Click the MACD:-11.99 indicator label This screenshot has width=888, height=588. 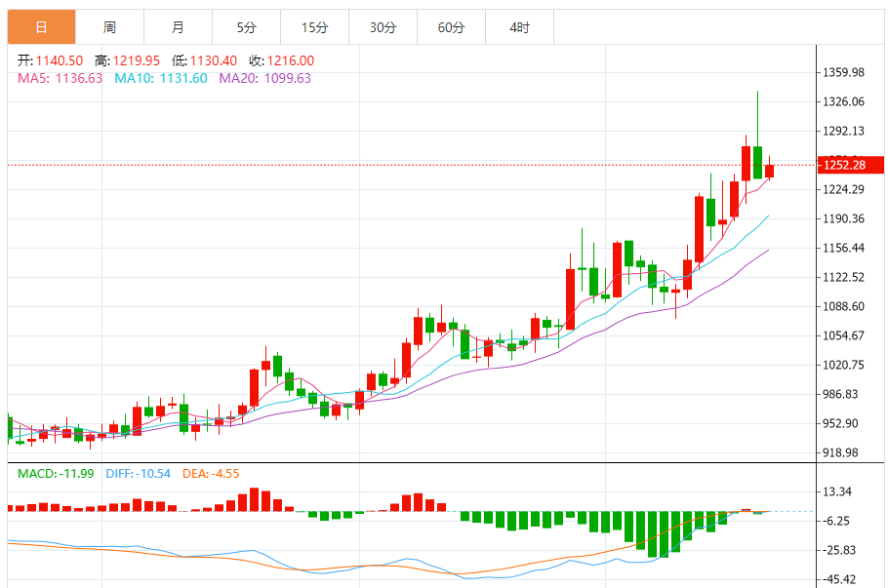(x=56, y=474)
